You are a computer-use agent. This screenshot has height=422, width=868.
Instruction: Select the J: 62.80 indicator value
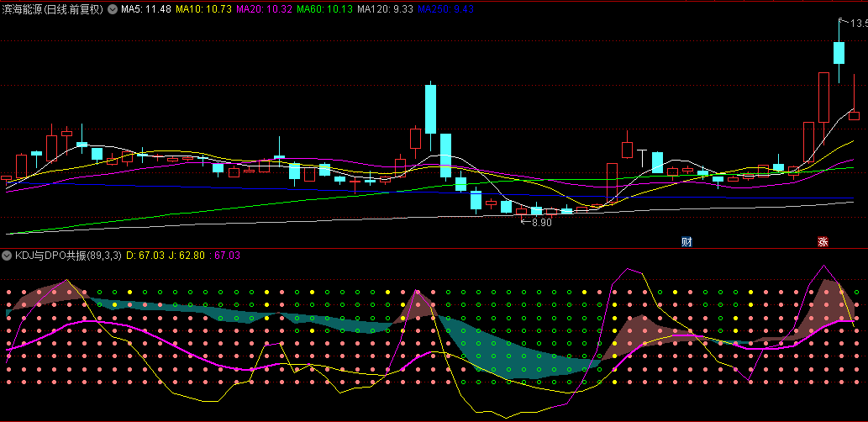[187, 256]
